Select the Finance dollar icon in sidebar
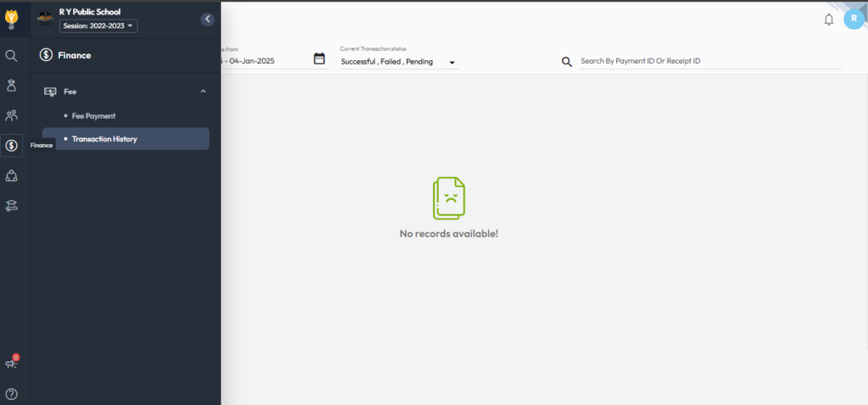The width and height of the screenshot is (868, 405). coord(12,146)
